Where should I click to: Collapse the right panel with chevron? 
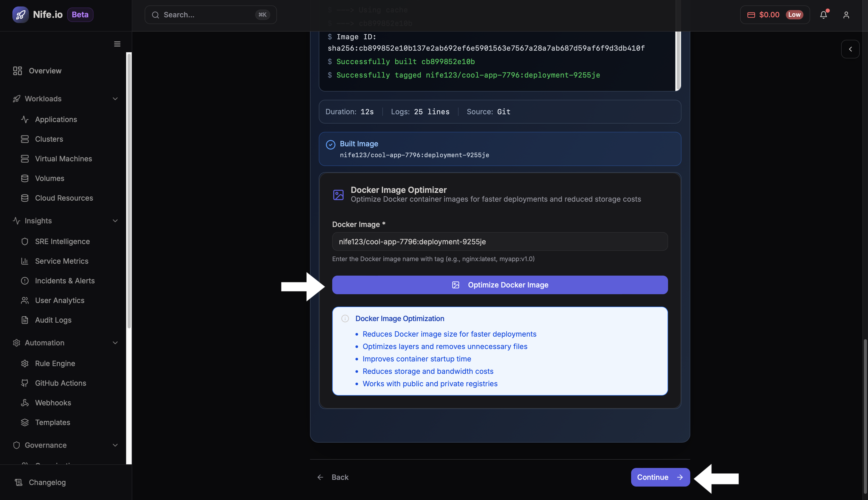[x=850, y=49]
